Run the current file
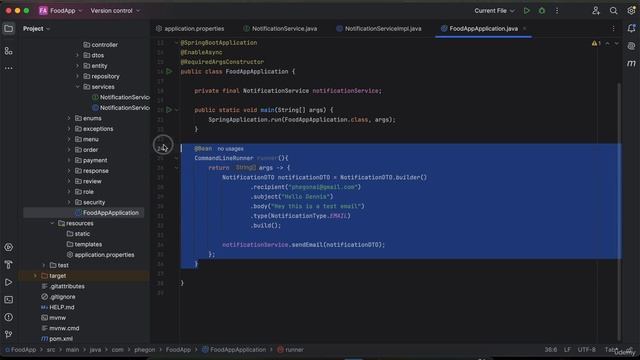The width and height of the screenshot is (640, 360). coord(527,11)
